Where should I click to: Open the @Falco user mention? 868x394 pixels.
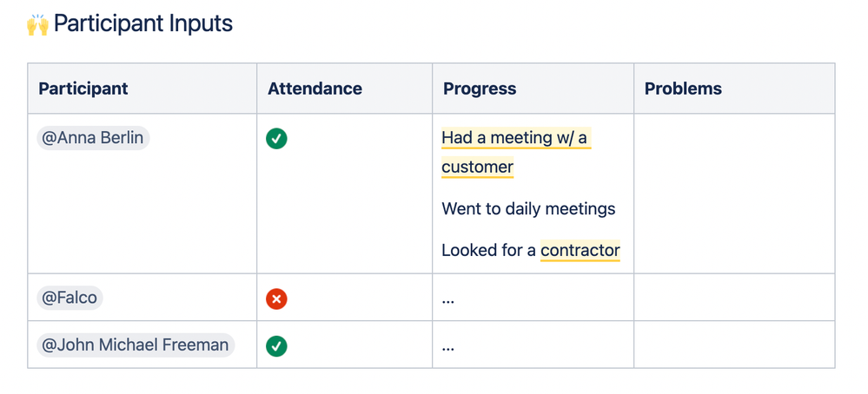(70, 298)
